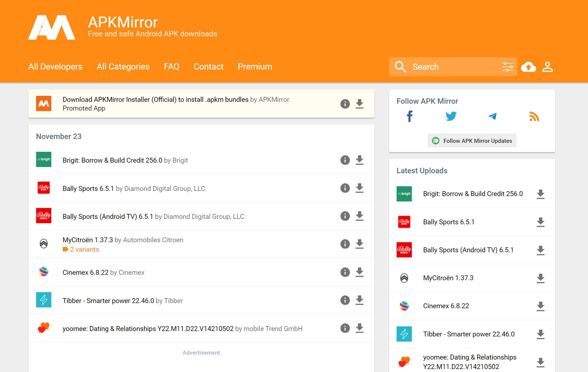Click the Bally Sports Android TV download icon
This screenshot has height=372, width=588.
click(x=360, y=216)
